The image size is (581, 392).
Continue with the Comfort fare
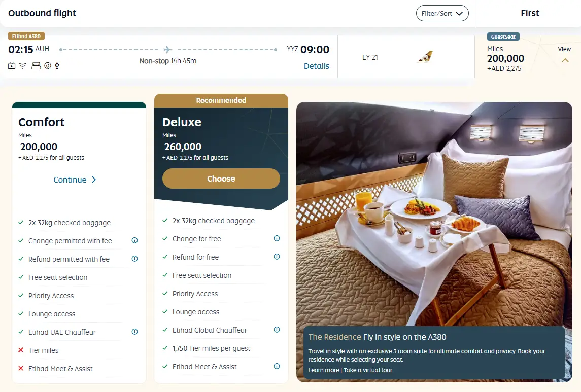coord(75,180)
